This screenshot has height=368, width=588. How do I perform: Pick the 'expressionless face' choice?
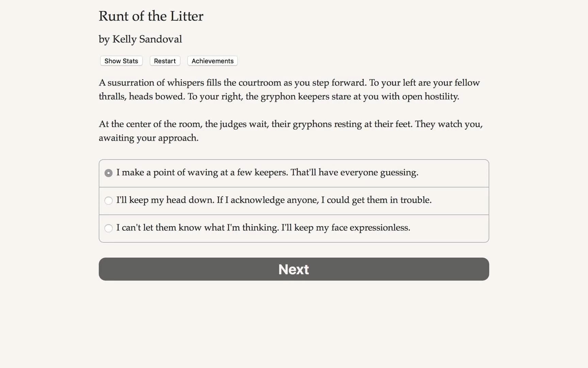coord(108,228)
